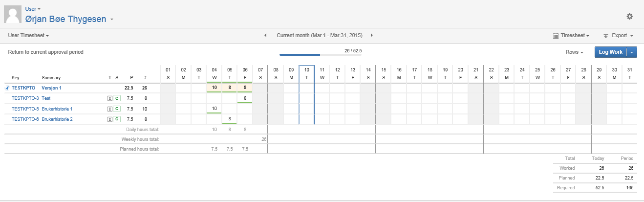Open the settings gear menu
The image size is (644, 202).
[630, 16]
